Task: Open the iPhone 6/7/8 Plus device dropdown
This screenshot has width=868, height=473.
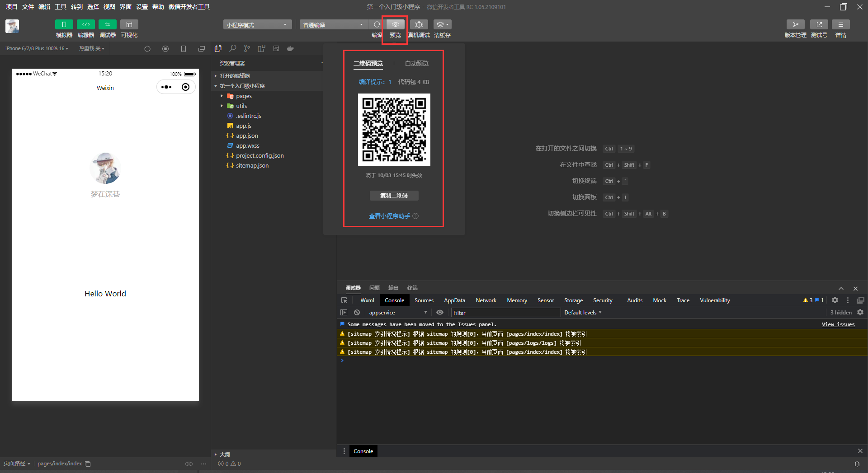Action: coord(37,48)
